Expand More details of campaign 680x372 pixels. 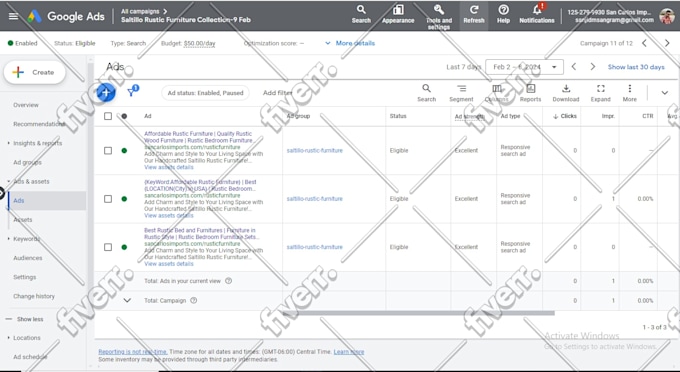point(350,43)
